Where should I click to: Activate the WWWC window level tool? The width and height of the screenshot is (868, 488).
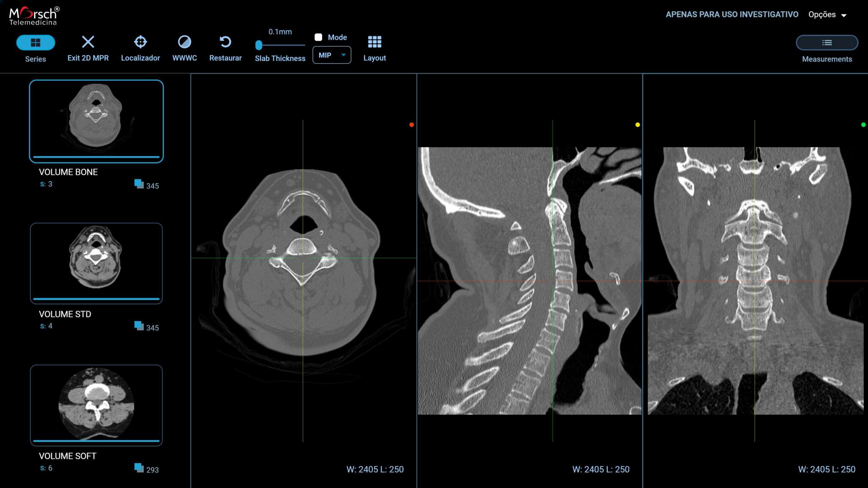pyautogui.click(x=184, y=42)
